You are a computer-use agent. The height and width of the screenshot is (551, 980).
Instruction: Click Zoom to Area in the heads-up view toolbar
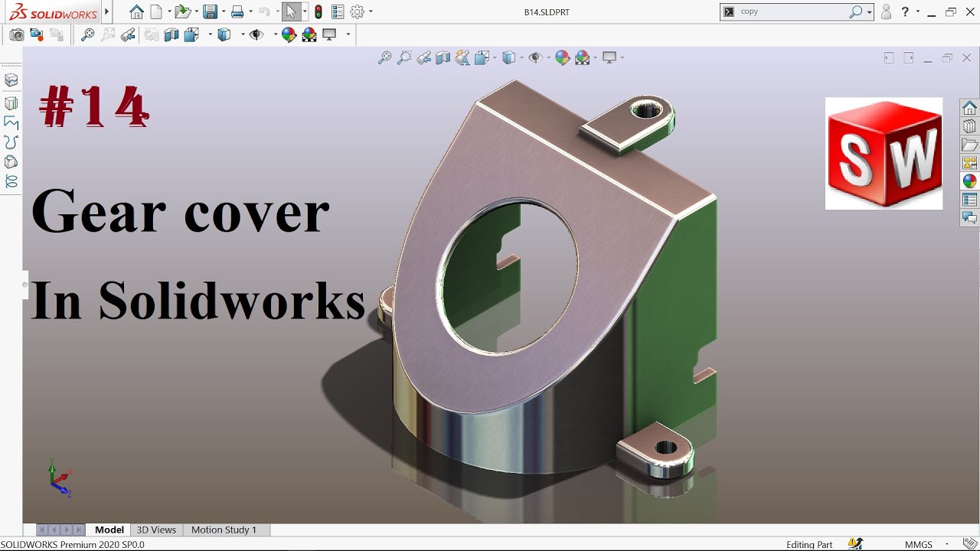point(404,57)
